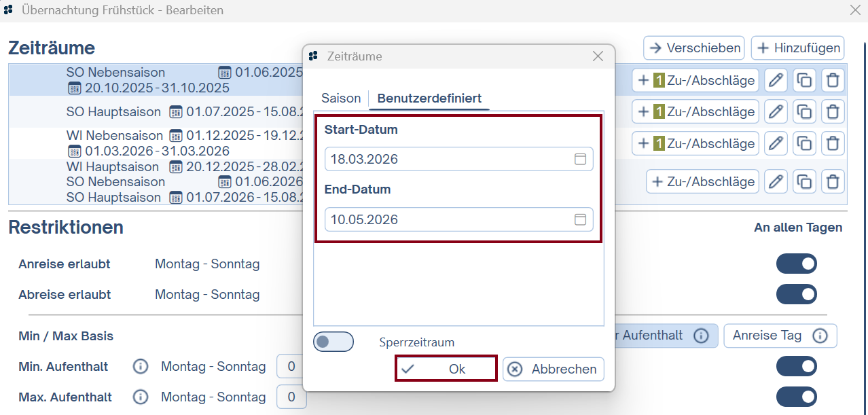
Task: Select the Benutzerdefiniert tab
Action: coord(429,98)
